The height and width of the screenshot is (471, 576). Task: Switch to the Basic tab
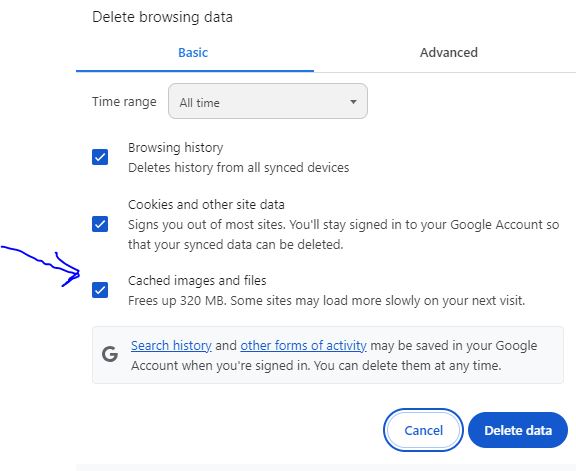point(193,53)
